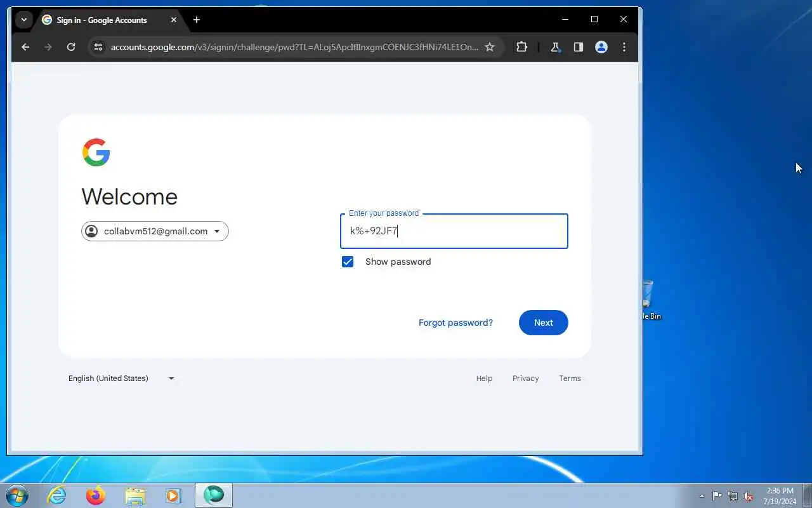Maximize the Chrome window
The width and height of the screenshot is (812, 508).
(x=594, y=20)
